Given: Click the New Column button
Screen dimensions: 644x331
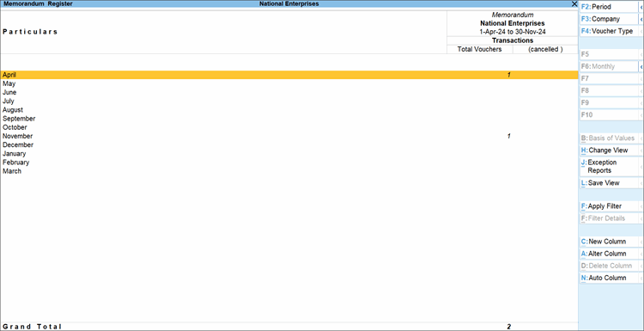Looking at the screenshot, I should (x=609, y=242).
